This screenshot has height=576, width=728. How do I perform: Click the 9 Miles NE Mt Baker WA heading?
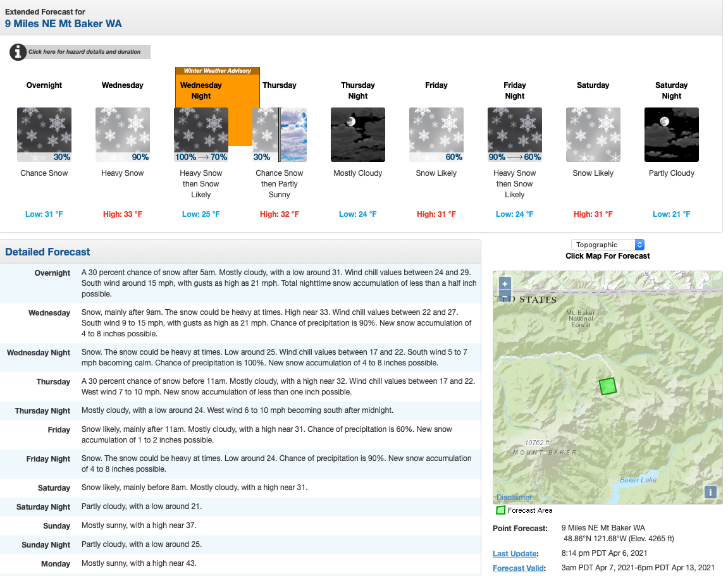64,23
